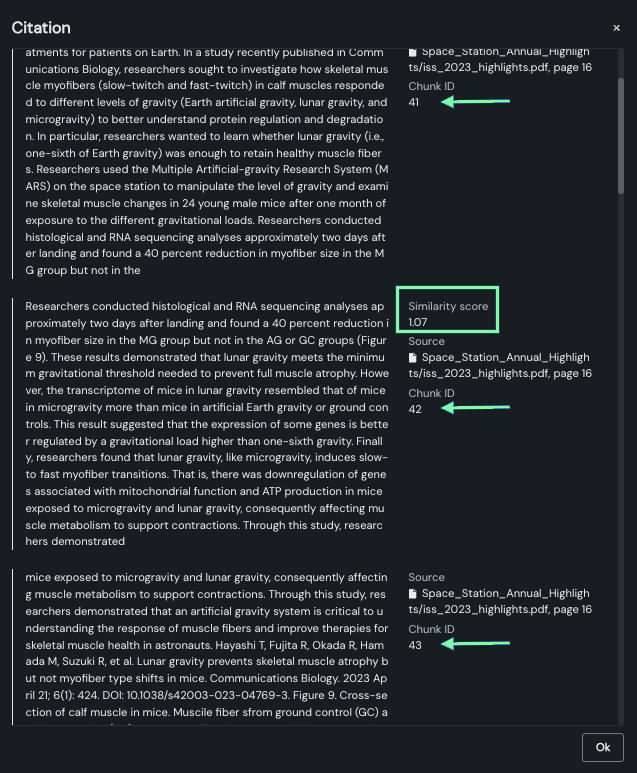Click the Similarity score label

pos(448,306)
